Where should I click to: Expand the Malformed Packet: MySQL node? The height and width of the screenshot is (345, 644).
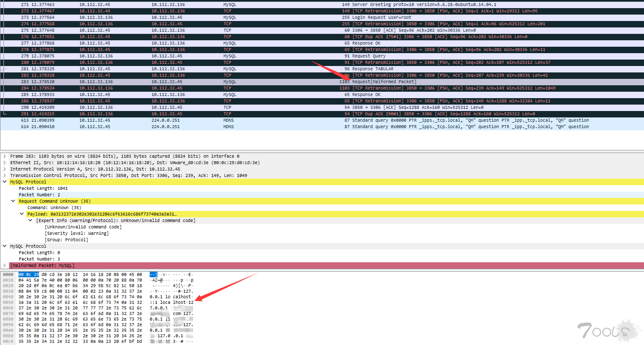(x=5, y=266)
